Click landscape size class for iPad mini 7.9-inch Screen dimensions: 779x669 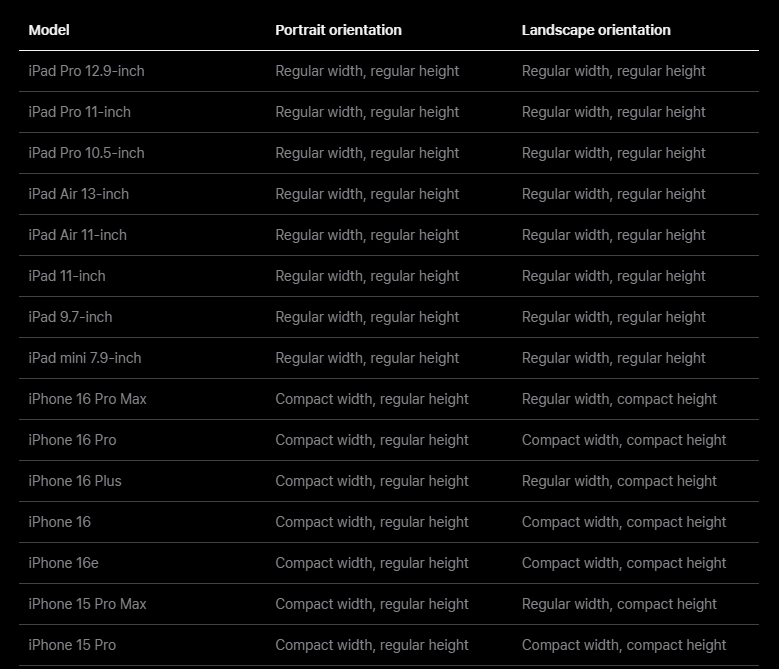click(x=614, y=358)
